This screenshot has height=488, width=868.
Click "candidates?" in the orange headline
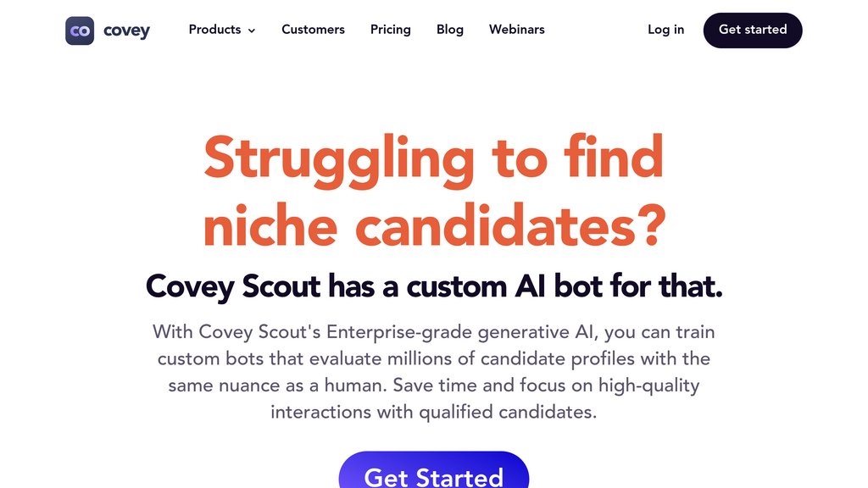point(509,225)
